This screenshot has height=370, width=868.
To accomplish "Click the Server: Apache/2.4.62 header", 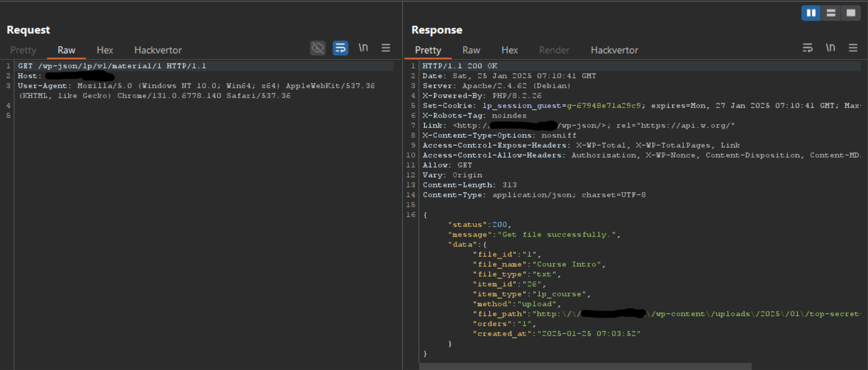I will 497,86.
